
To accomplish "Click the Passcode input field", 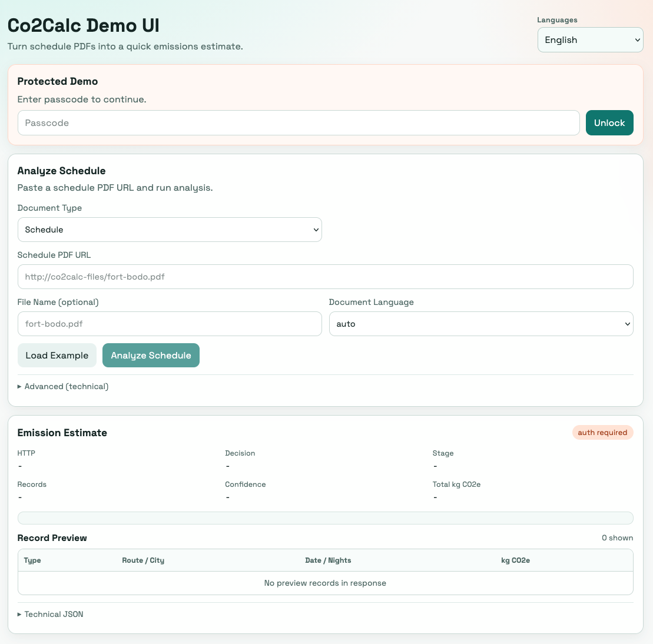I will (x=299, y=123).
